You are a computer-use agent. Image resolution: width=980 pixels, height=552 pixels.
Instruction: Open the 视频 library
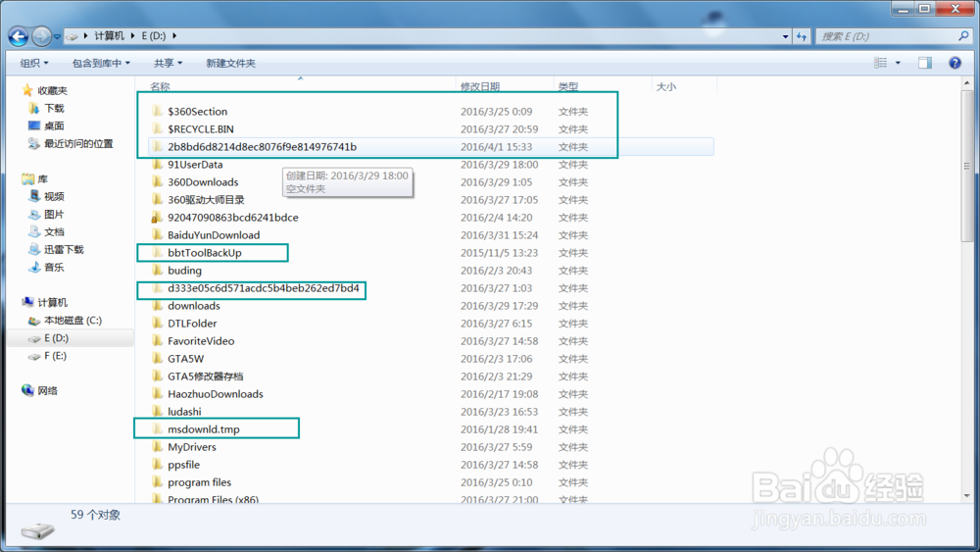pyautogui.click(x=47, y=196)
